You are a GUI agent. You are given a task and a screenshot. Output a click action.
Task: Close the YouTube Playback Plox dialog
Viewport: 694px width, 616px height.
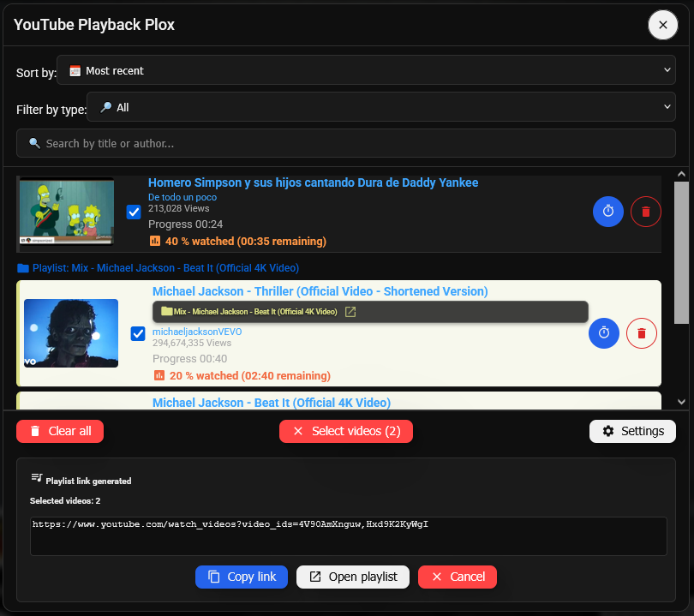click(x=662, y=25)
